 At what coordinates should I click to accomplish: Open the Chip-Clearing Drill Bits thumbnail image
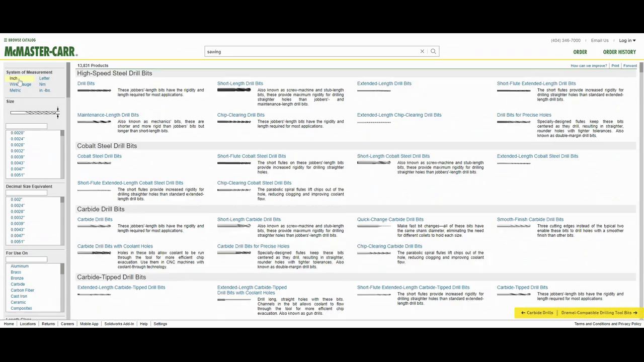pyautogui.click(x=234, y=122)
